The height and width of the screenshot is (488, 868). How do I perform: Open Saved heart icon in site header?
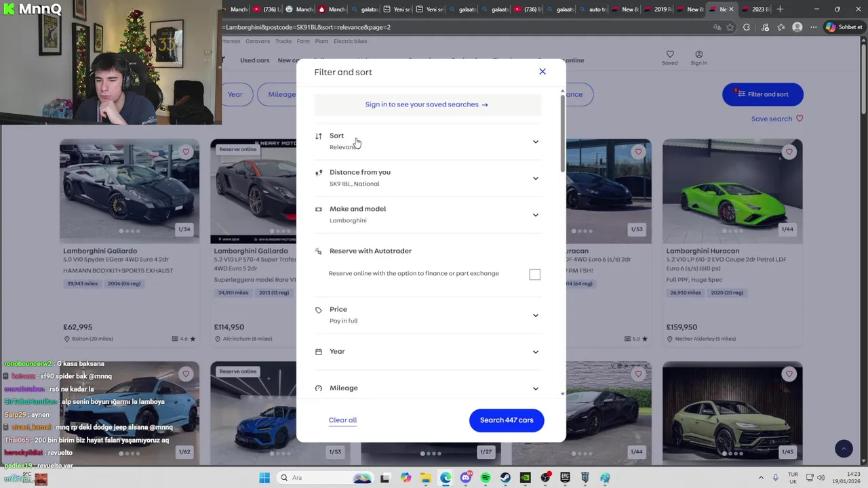(x=669, y=54)
